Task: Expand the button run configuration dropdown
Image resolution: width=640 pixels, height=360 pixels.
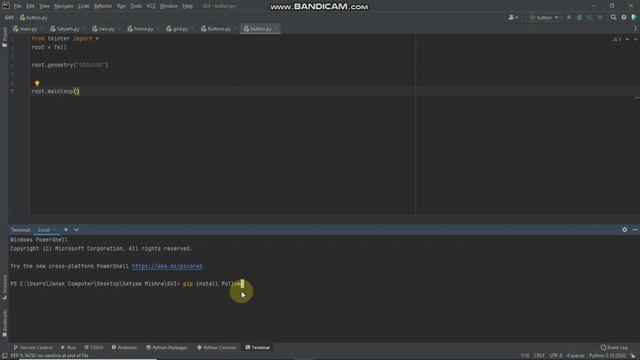Action: tap(544, 18)
